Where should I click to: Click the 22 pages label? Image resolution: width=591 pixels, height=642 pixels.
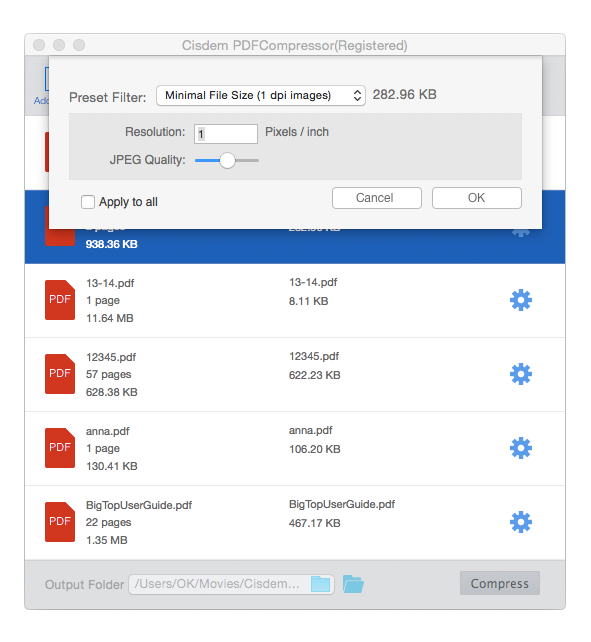pyautogui.click(x=109, y=522)
